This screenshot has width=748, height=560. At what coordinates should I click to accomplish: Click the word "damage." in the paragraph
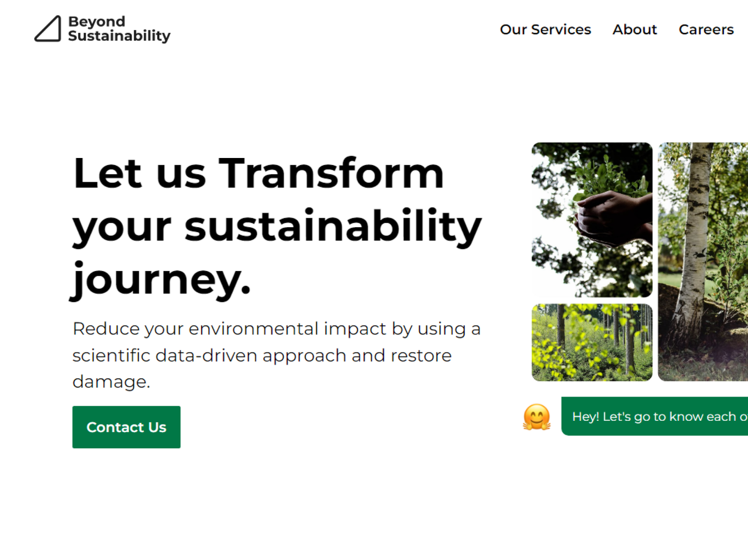[x=111, y=381]
